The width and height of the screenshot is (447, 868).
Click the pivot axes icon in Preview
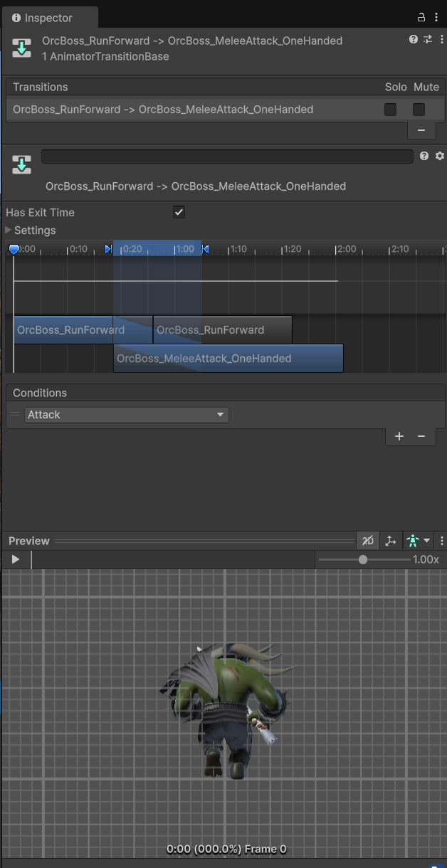[390, 541]
